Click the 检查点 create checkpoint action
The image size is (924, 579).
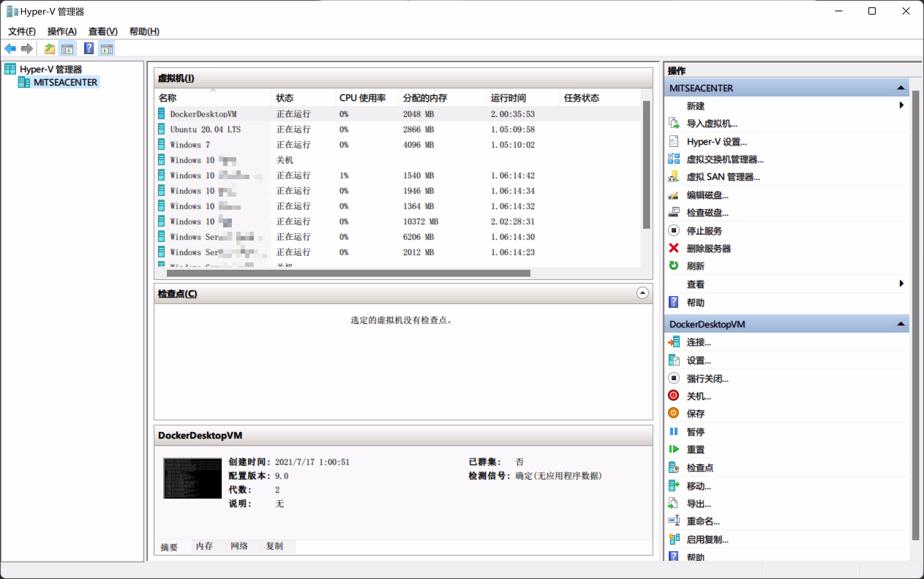pos(699,468)
